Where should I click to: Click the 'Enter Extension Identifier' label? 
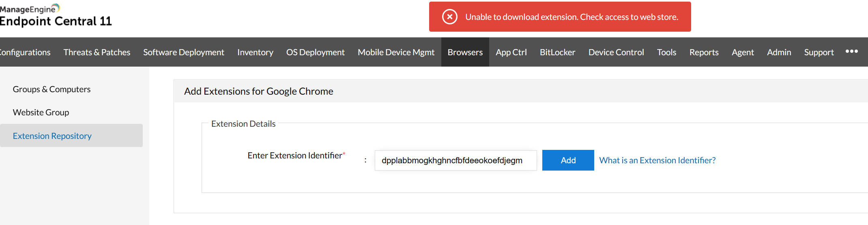pyautogui.click(x=296, y=156)
